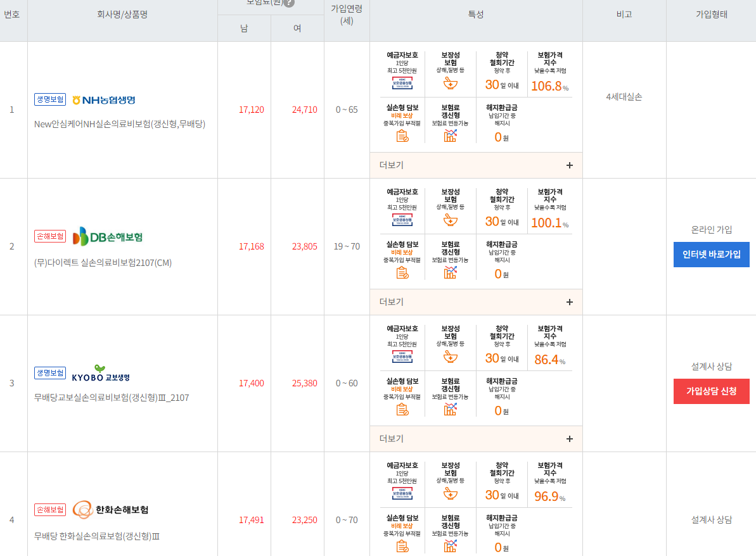Open 더보기 label in DB손해보험 row
756x556 pixels.
click(391, 302)
